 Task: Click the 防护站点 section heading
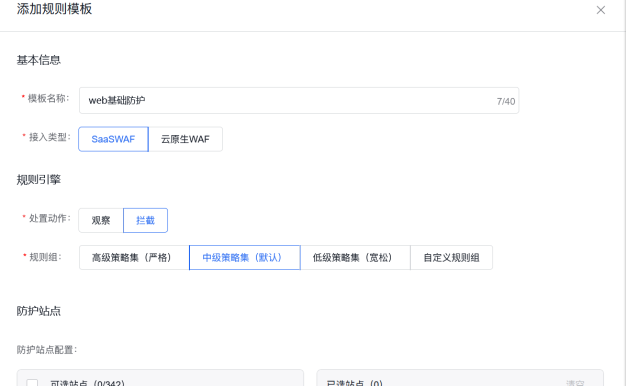[39, 311]
